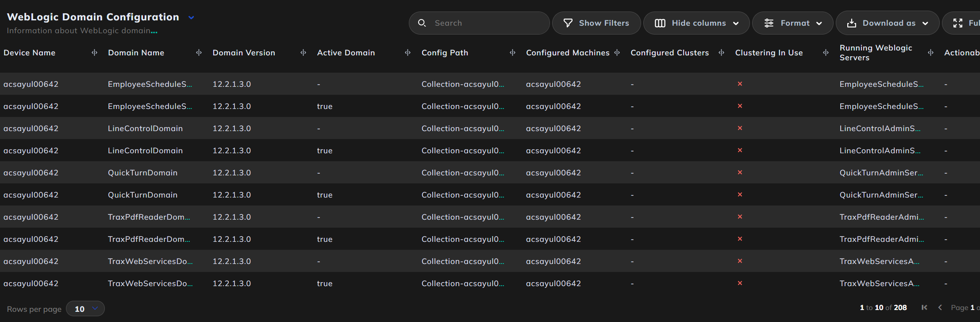Viewport: 980px width, 322px height.
Task: Click Device Name cell in first row
Action: (x=31, y=84)
